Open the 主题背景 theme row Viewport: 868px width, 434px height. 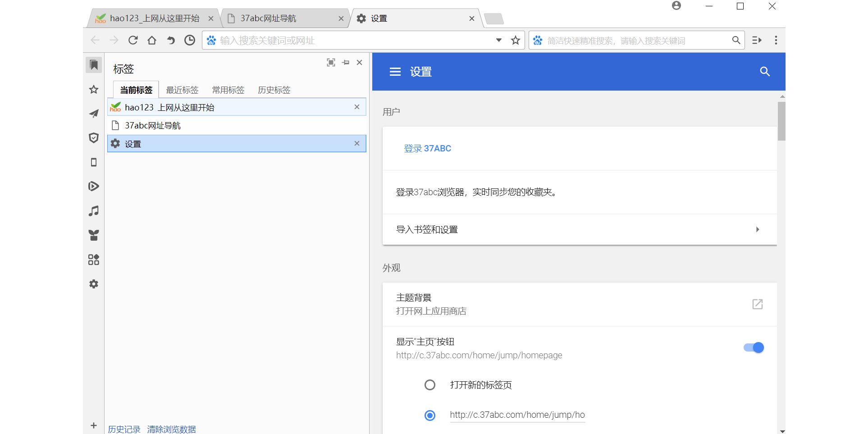point(580,304)
